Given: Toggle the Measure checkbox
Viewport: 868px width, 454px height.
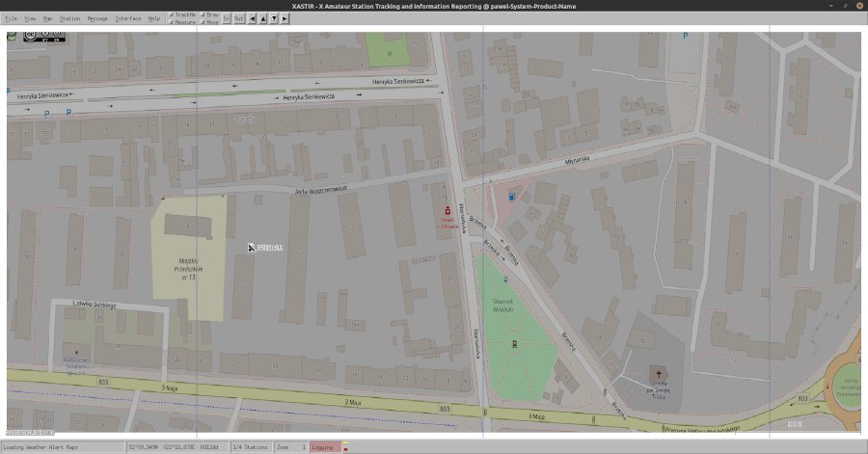Looking at the screenshot, I should (182, 22).
